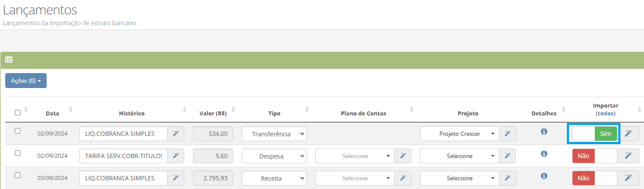Check the select-all checkbox in table header
Viewport: 644px width, 189px height.
(x=17, y=112)
